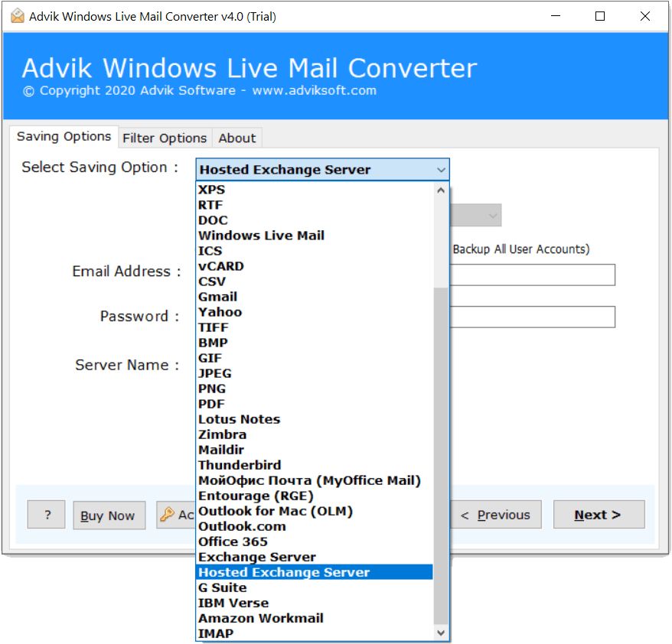
Task: Pick TIFF from the format list
Action: [315, 327]
